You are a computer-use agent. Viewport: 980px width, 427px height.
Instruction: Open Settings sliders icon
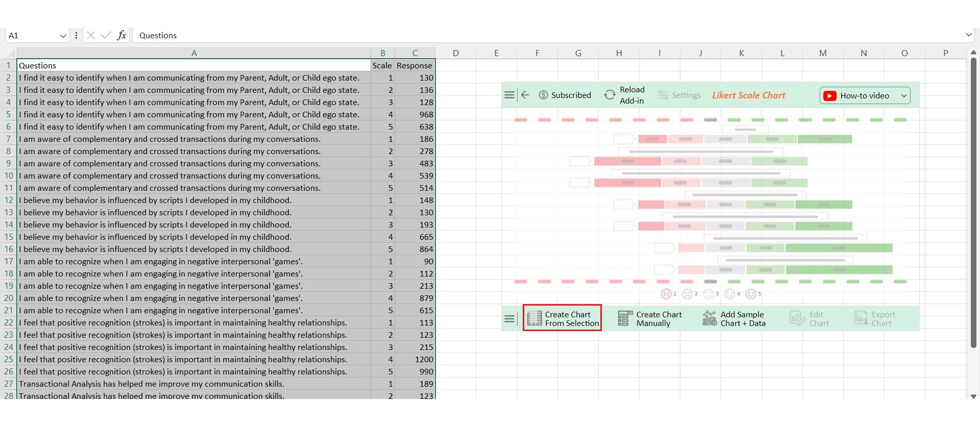click(x=663, y=95)
